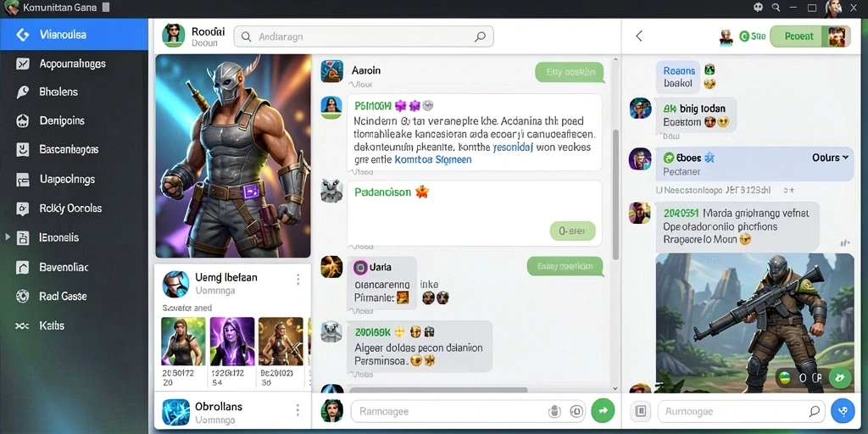
Task: Click the search icon in the top title bar
Action: (x=776, y=7)
